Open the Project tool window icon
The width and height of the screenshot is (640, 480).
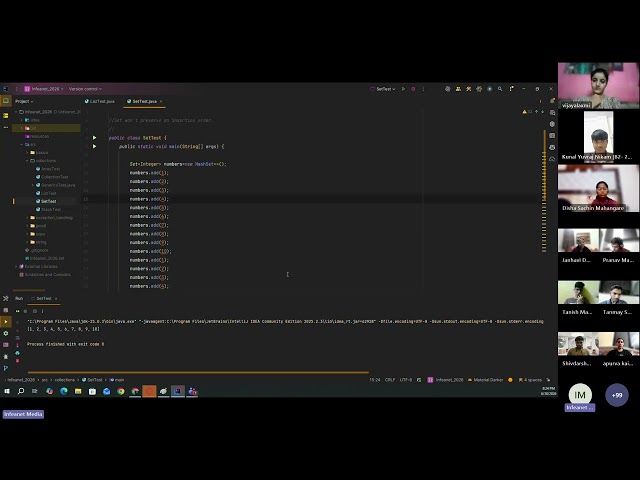pyautogui.click(x=6, y=101)
